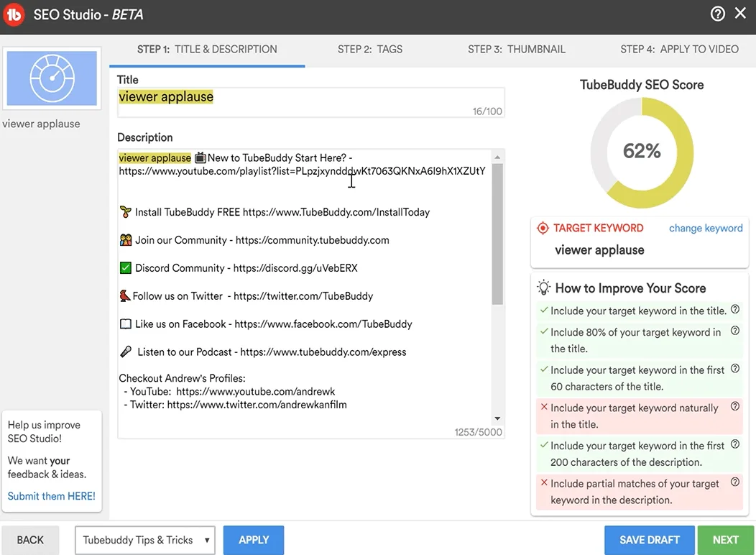Click the target keyword bullseye icon
The image size is (756, 555).
click(543, 228)
